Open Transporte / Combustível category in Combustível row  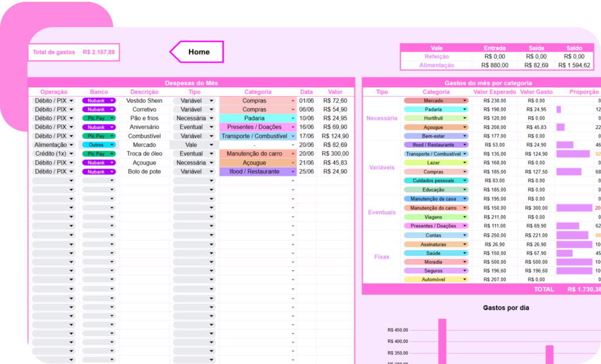258,136
